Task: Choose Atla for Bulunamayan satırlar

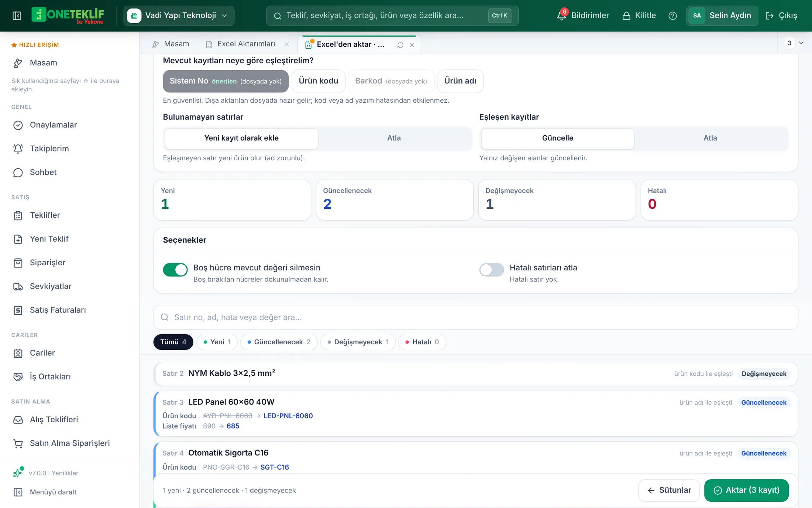Action: 394,138
